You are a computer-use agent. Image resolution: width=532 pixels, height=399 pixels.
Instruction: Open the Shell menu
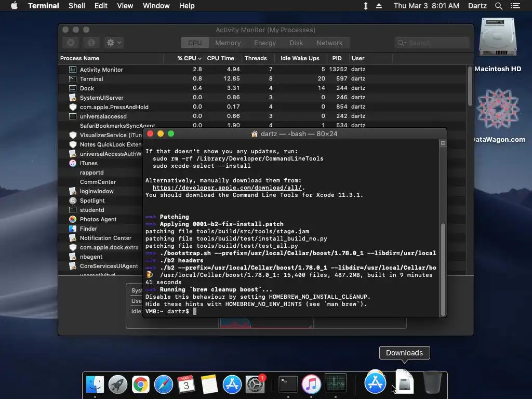77,6
